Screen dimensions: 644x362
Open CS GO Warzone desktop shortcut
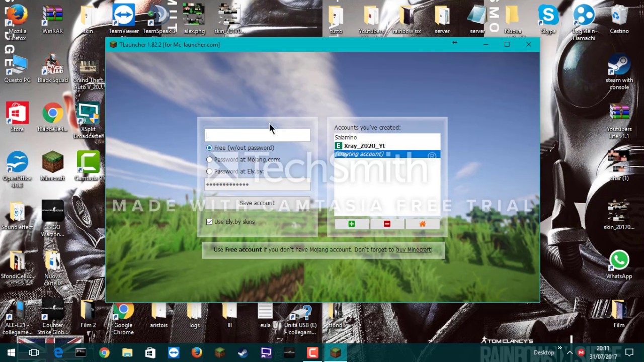pos(52,219)
